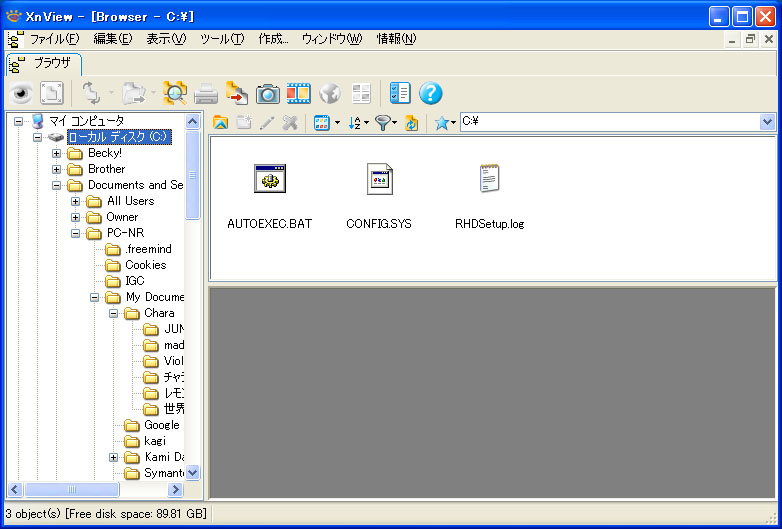Click the Filter funnel icon
Image resolution: width=782 pixels, height=529 pixels.
383,122
